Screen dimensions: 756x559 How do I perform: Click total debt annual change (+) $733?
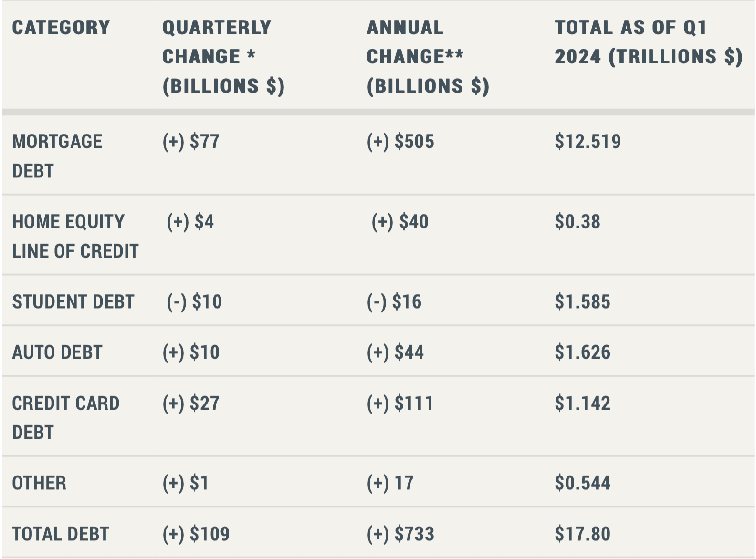click(x=400, y=534)
